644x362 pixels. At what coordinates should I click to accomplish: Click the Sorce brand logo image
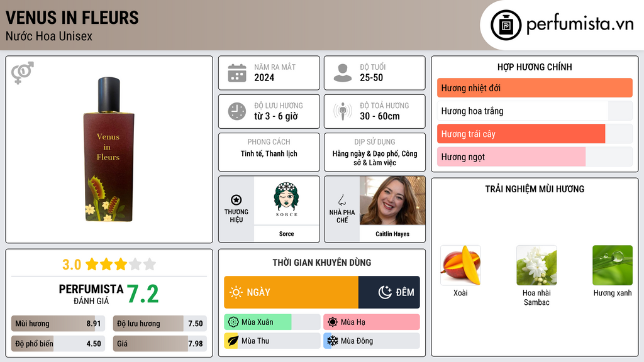coord(287,200)
